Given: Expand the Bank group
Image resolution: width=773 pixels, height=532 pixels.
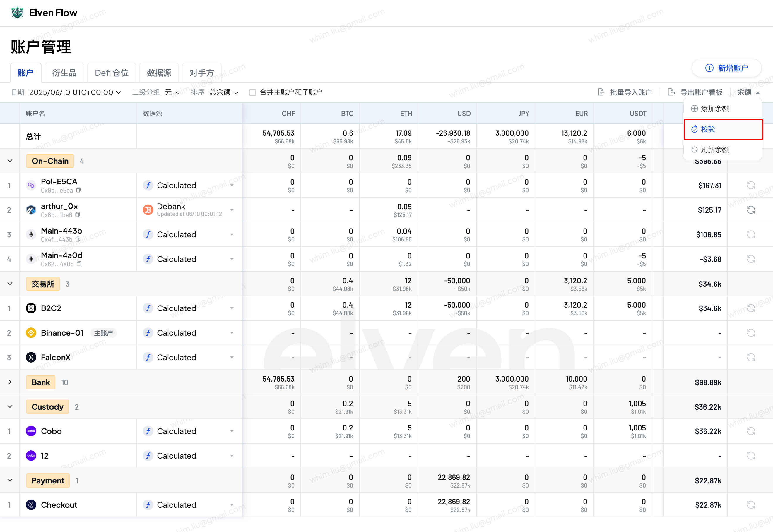Looking at the screenshot, I should coord(10,382).
